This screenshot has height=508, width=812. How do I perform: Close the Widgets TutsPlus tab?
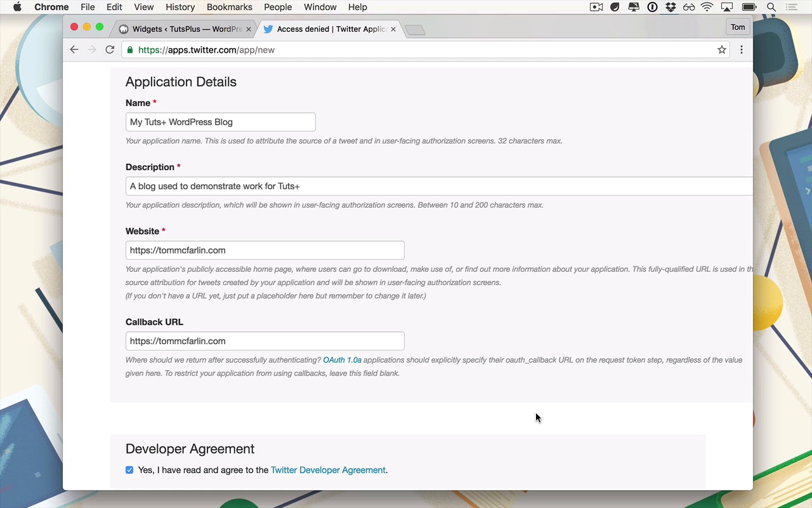(249, 29)
